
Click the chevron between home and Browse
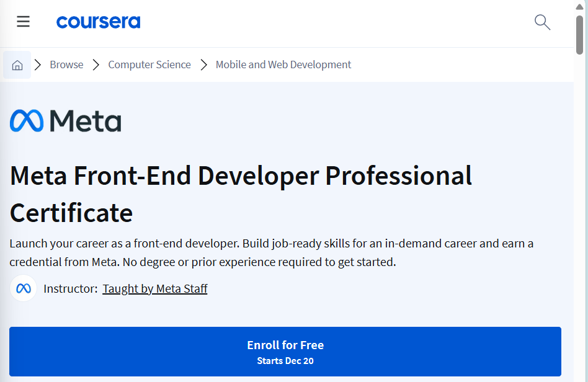(x=37, y=65)
